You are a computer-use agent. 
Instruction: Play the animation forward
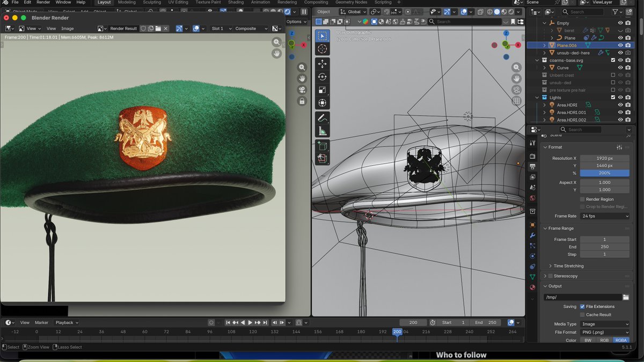point(250,323)
